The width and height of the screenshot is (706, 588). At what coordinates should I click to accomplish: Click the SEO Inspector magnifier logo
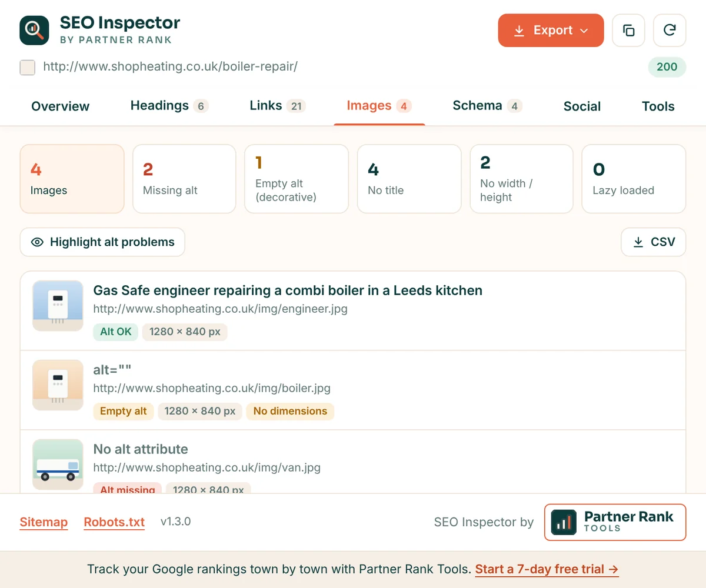tap(35, 30)
